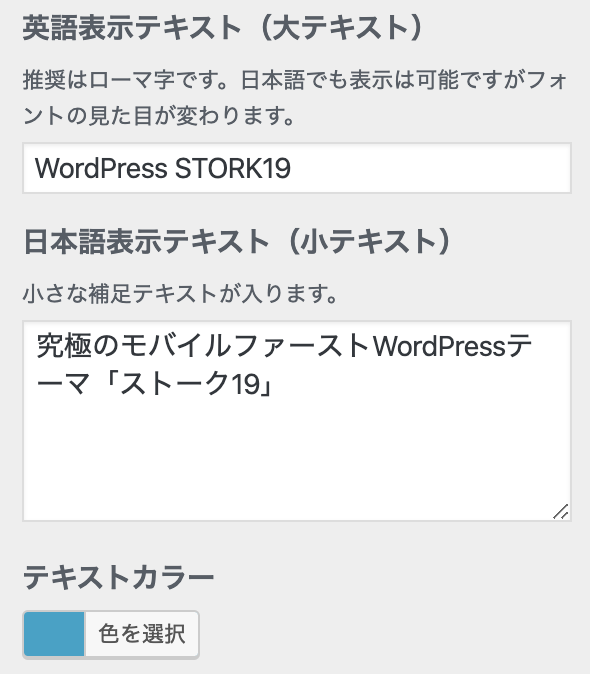
Task: Click the 日本語表示テキスト（小テキスト） heading
Action: pos(238,241)
